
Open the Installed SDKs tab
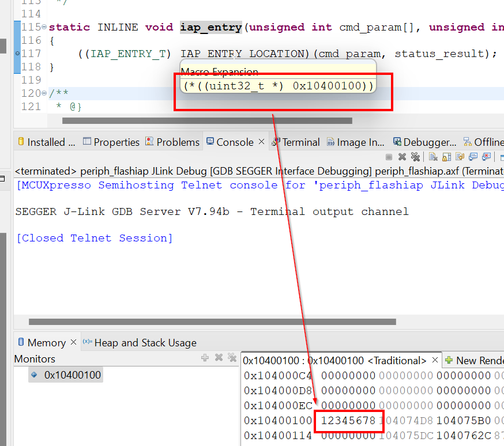pyautogui.click(x=46, y=142)
